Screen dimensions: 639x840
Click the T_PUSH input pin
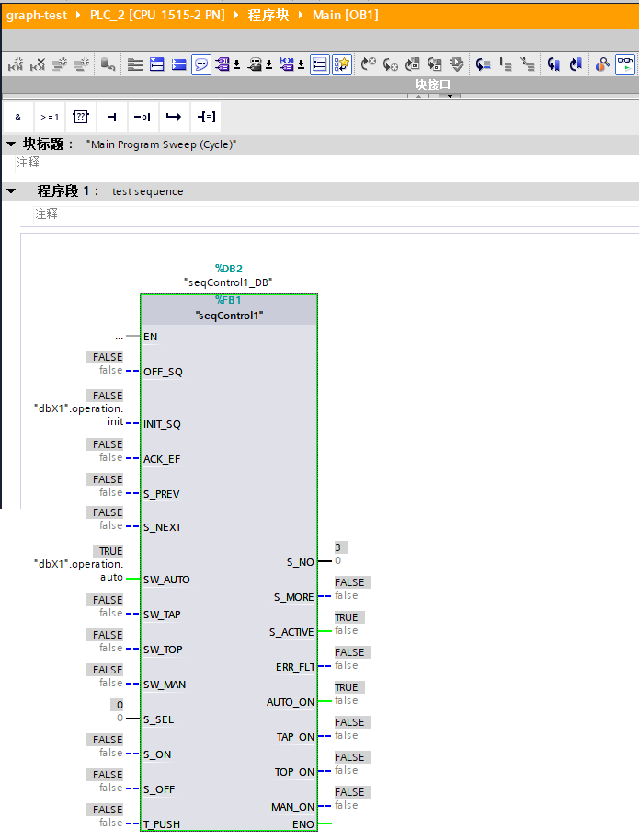pyautogui.click(x=162, y=824)
